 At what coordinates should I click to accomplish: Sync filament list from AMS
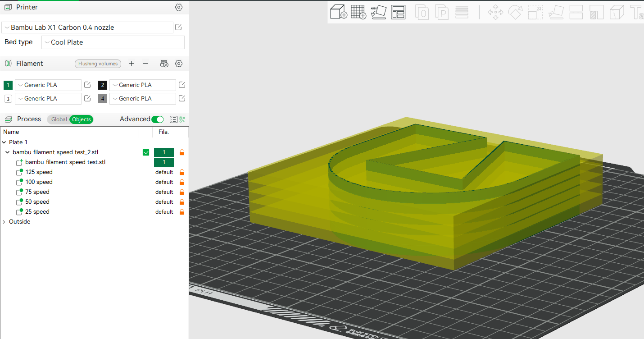(164, 64)
